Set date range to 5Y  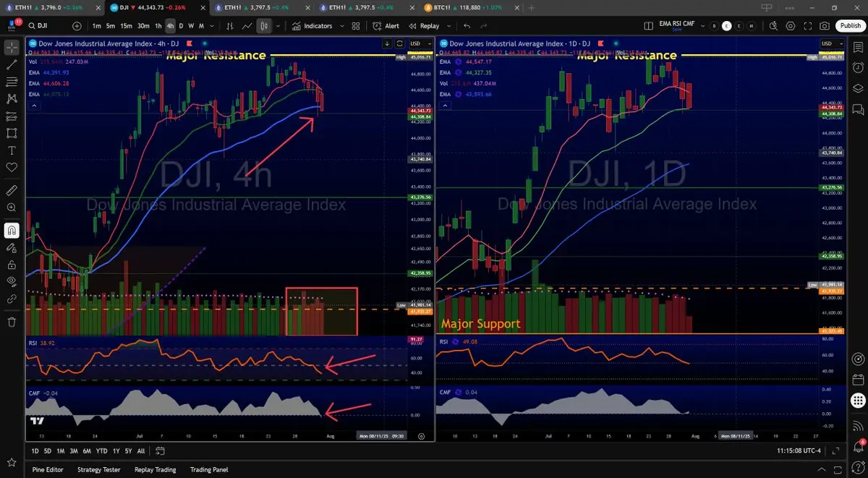(x=128, y=451)
